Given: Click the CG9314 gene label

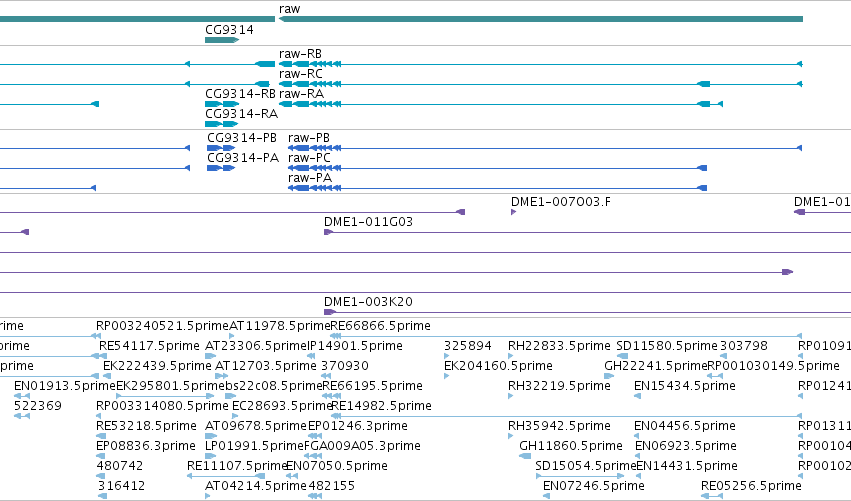Looking at the screenshot, I should click(x=229, y=29).
